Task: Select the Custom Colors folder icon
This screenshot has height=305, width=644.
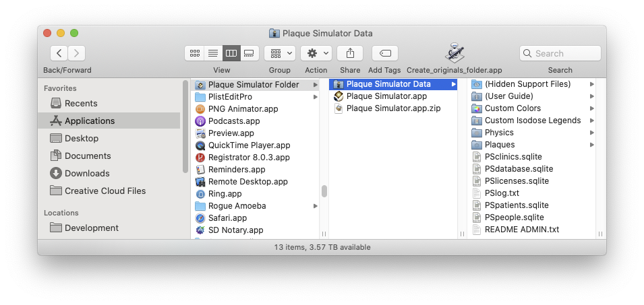Action: click(x=477, y=108)
